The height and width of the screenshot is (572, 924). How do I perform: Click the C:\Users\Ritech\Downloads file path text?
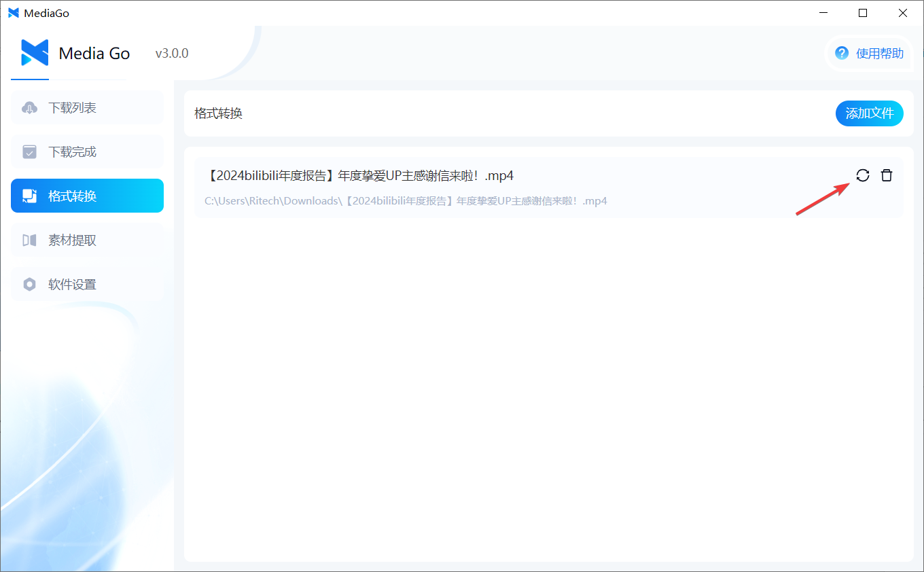point(406,201)
